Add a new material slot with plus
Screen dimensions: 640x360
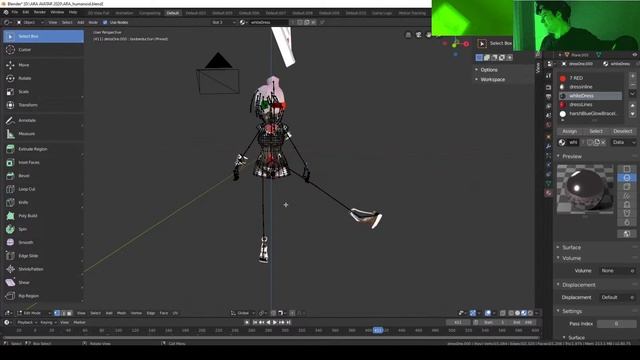[x=633, y=76]
